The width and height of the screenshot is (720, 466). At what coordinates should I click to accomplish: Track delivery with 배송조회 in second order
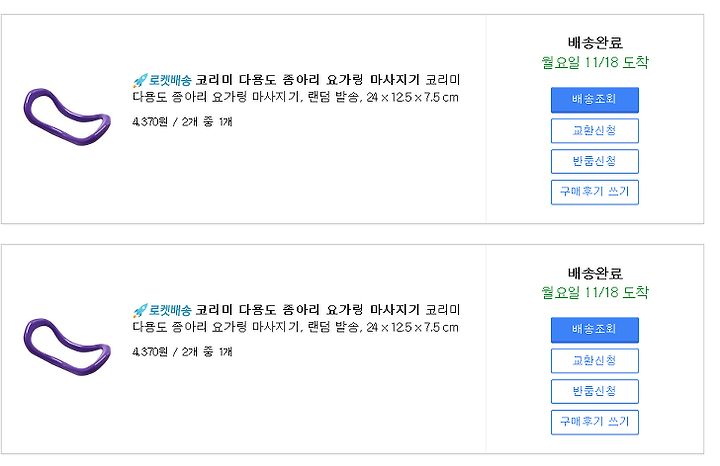click(x=595, y=330)
